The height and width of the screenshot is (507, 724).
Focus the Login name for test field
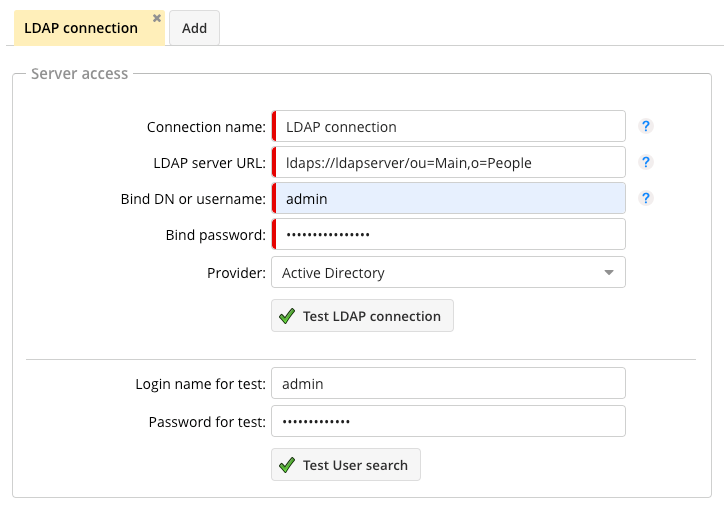pos(450,384)
